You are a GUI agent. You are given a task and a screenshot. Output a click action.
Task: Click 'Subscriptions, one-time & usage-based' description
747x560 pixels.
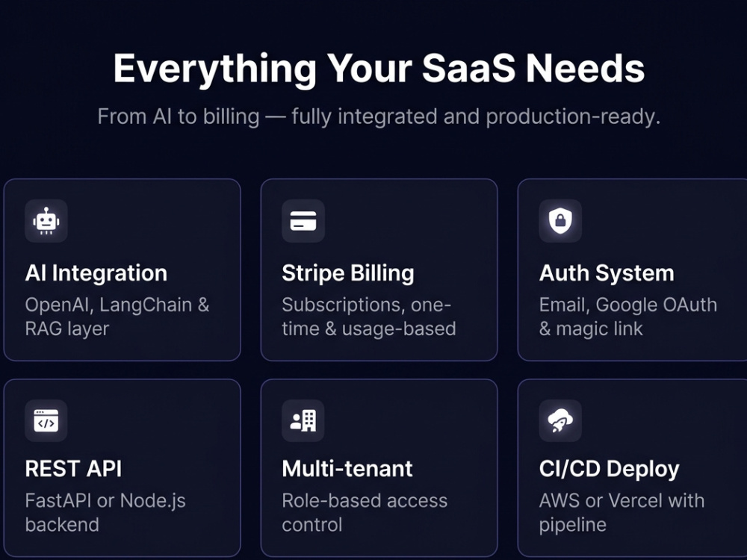tap(369, 317)
